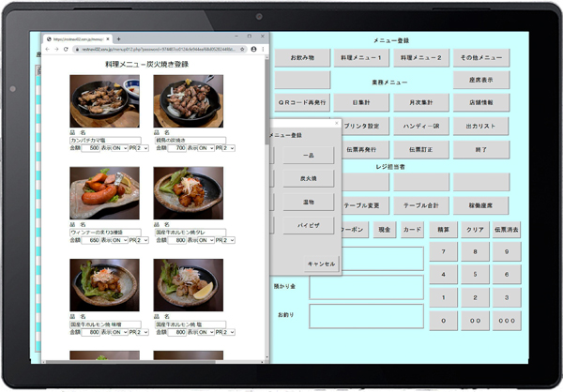Viewport: 563px width, 392px height.
Task: Select 炭火焼 category in popup
Action: click(x=309, y=178)
